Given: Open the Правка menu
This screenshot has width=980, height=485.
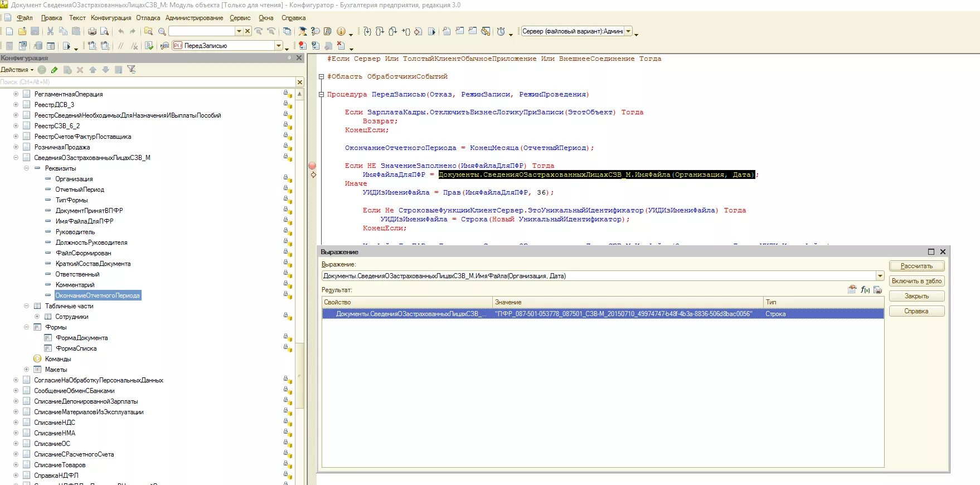Looking at the screenshot, I should coord(51,18).
